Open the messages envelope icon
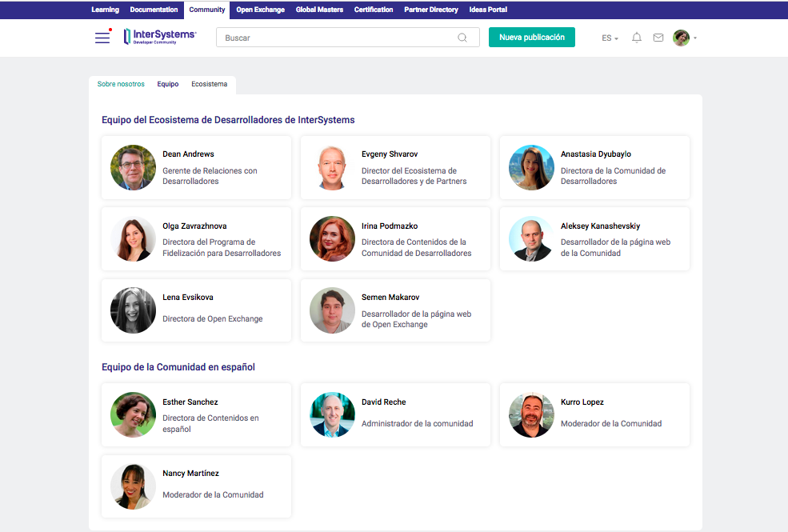Screen dimensions: 788x532 658,38
